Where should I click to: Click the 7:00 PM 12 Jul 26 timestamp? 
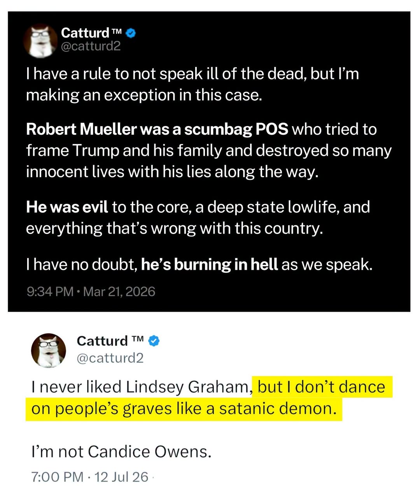(90, 476)
